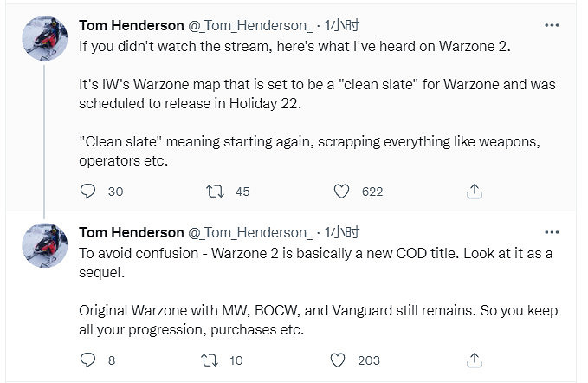Open the more options menu on second tweet
The width and height of the screenshot is (588, 383).
click(552, 231)
